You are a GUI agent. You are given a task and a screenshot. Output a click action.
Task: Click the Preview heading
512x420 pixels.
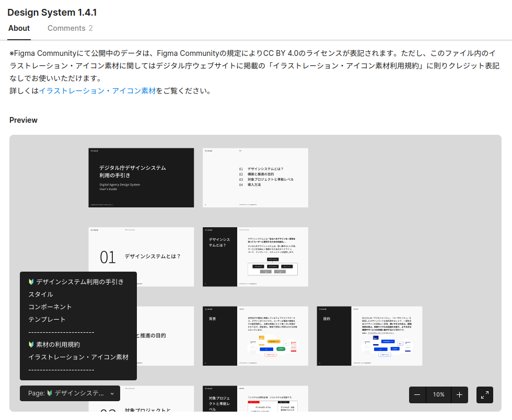tap(24, 120)
